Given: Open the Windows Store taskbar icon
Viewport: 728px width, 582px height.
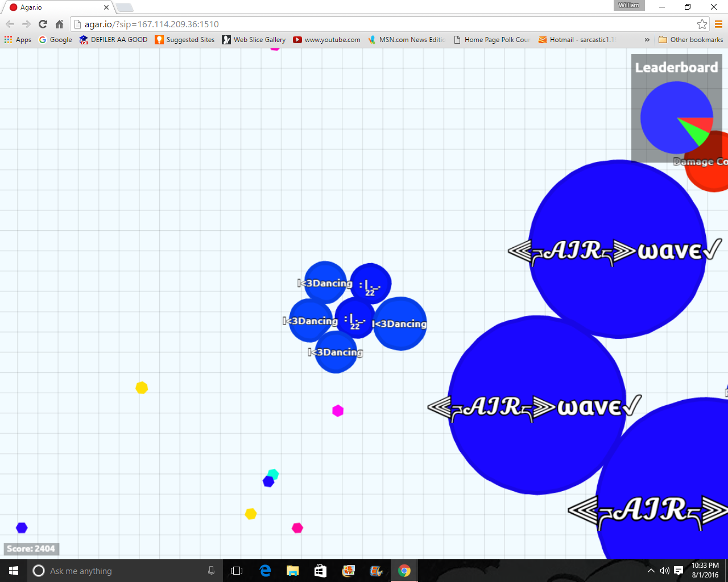Looking at the screenshot, I should point(321,571).
